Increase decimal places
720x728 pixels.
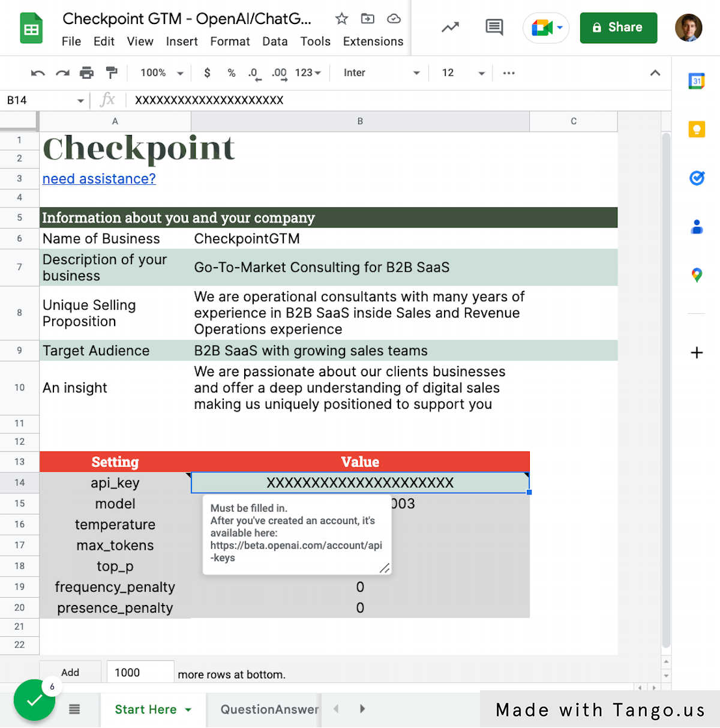tap(279, 74)
